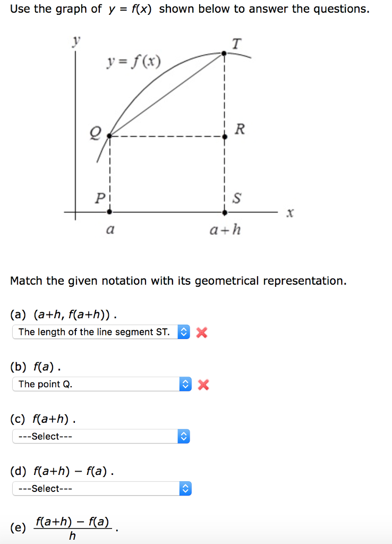
Task: Open the ---Select--- dropdown for question (c)
Action: point(101,436)
